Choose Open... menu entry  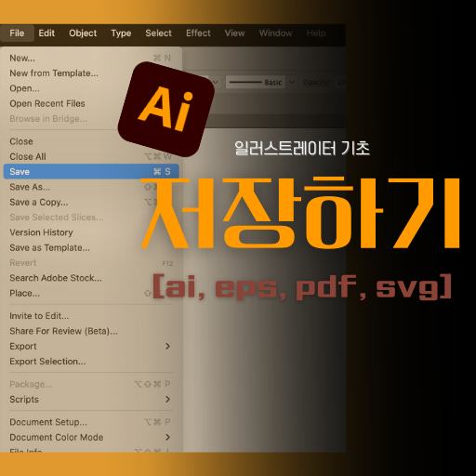click(x=91, y=88)
